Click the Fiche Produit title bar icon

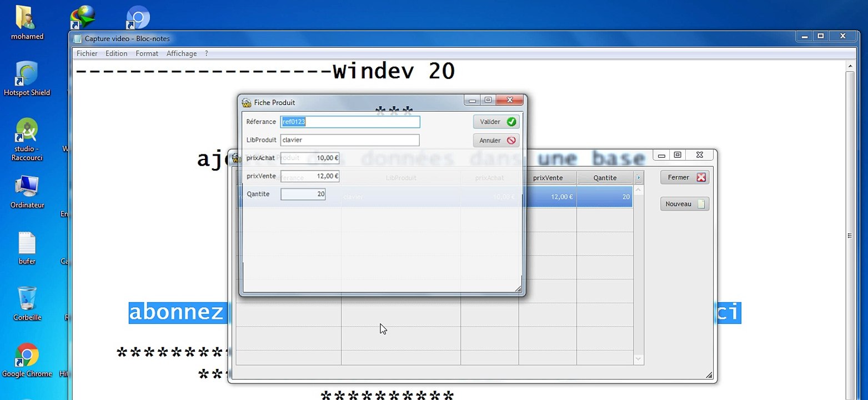247,103
